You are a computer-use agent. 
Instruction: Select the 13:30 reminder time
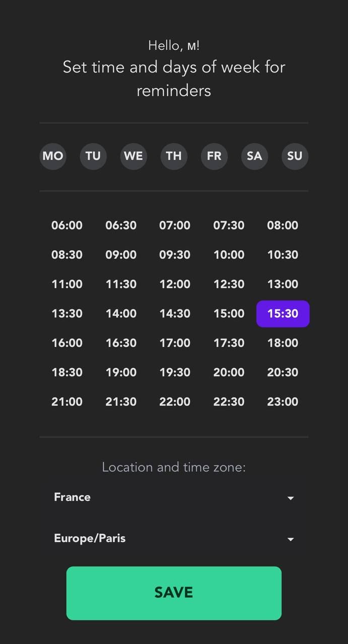click(x=66, y=313)
